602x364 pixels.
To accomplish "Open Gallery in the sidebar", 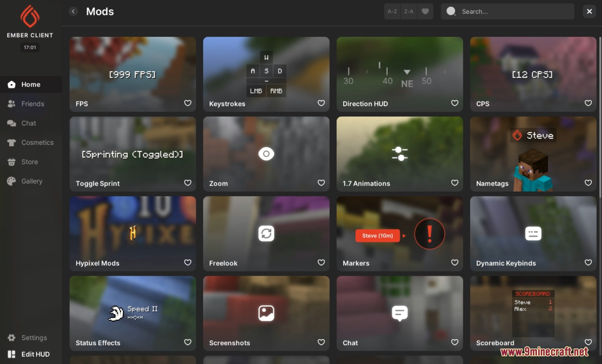I will coord(31,181).
